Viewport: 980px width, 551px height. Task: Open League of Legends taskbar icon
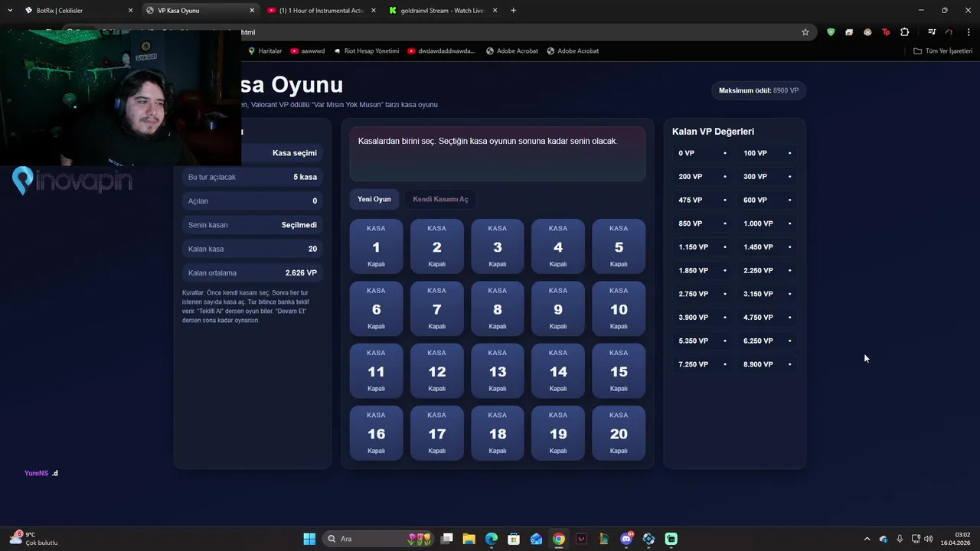pyautogui.click(x=604, y=539)
